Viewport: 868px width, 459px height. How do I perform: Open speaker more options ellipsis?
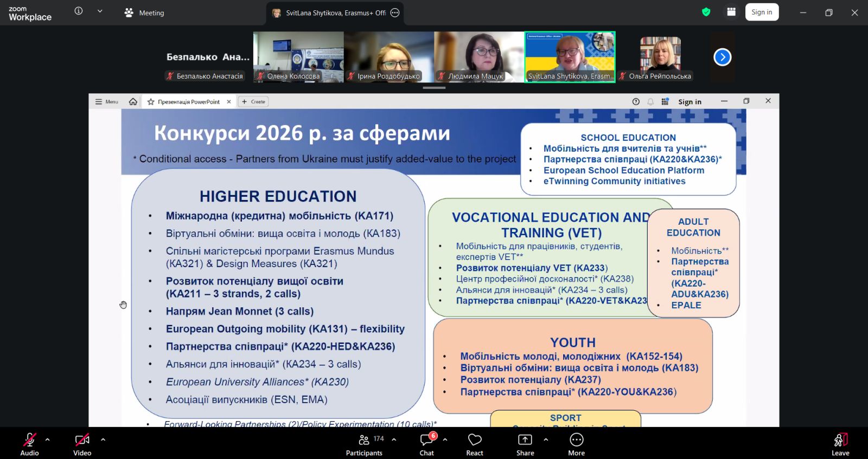click(x=395, y=12)
